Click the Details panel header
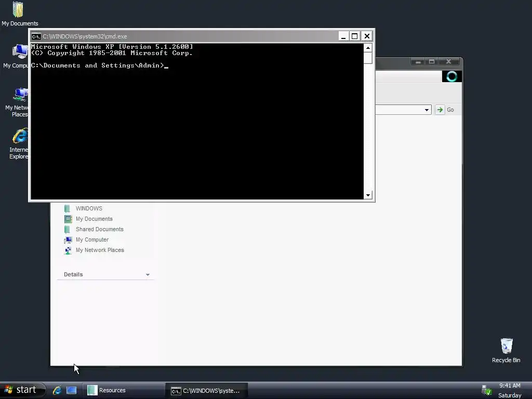532x399 pixels. (x=106, y=274)
